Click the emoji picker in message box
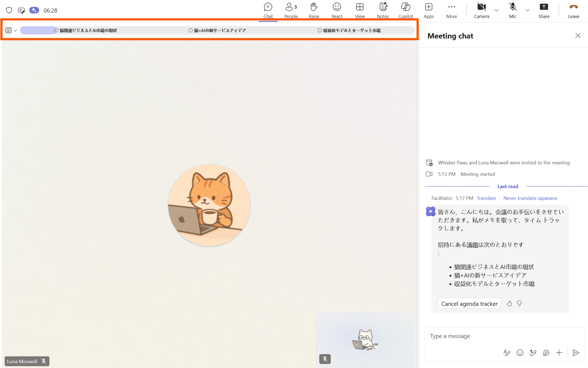The height and width of the screenshot is (368, 588). click(x=520, y=353)
